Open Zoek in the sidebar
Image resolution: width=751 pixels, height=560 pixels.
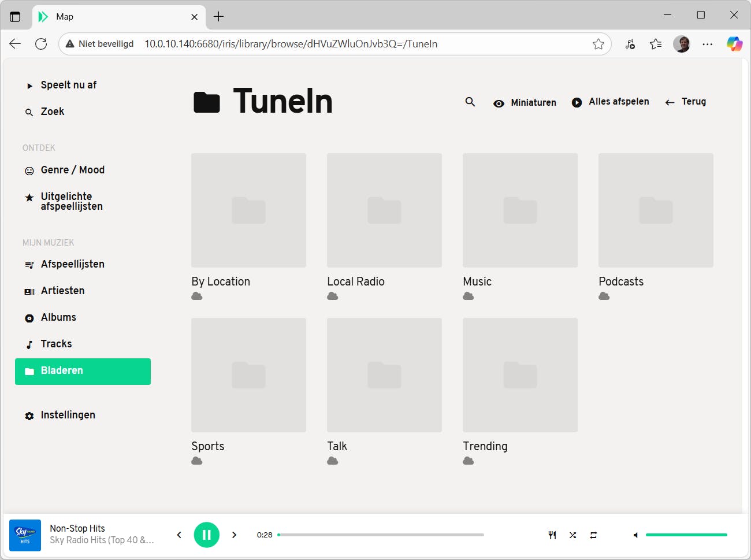52,112
